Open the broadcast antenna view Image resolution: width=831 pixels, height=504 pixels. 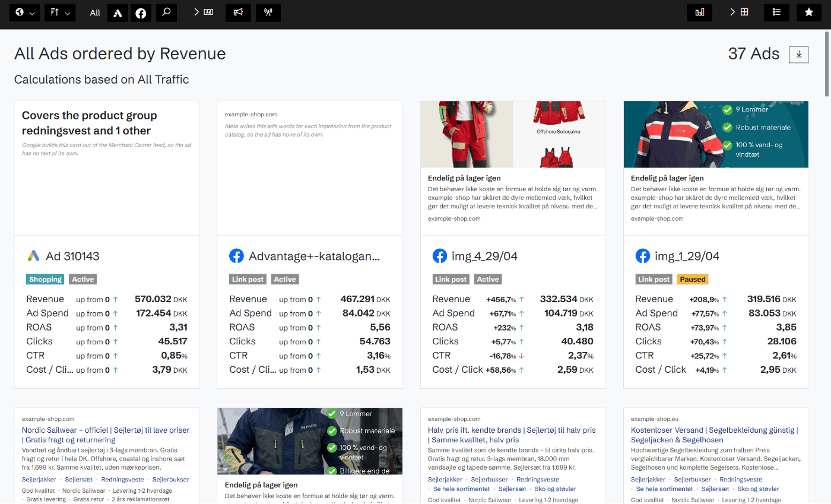268,12
